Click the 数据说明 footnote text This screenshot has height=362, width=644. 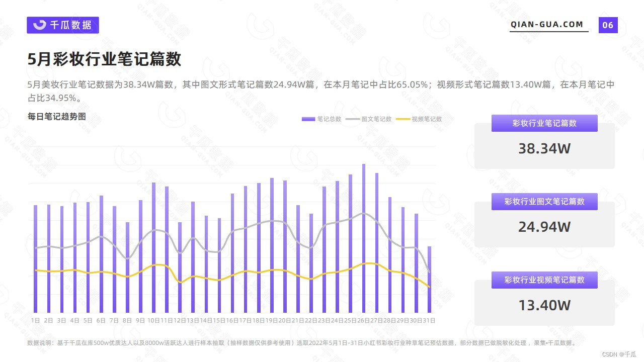coord(301,343)
